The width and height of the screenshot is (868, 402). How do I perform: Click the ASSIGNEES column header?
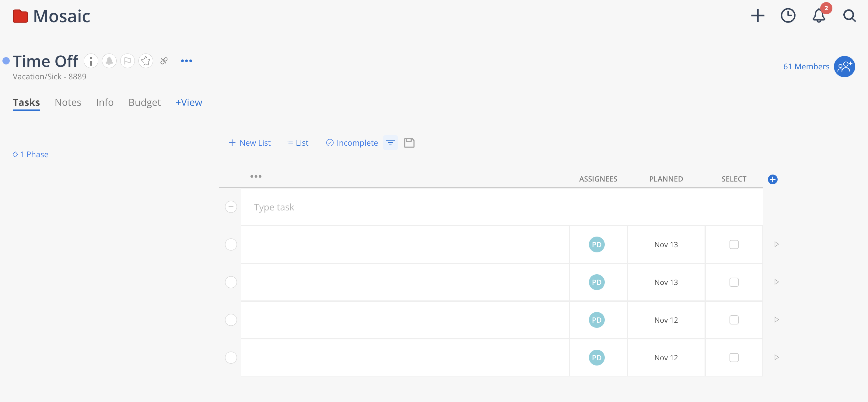(598, 179)
